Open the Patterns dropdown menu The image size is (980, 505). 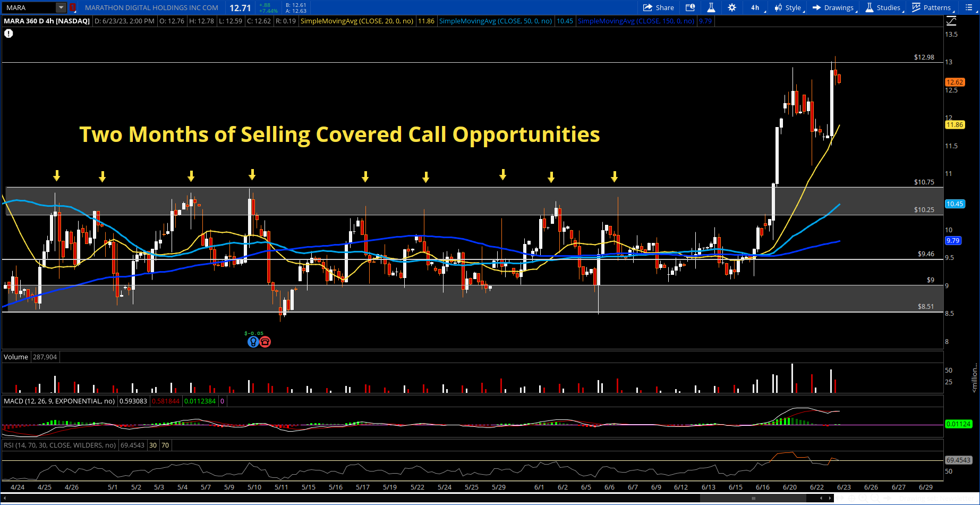[933, 7]
